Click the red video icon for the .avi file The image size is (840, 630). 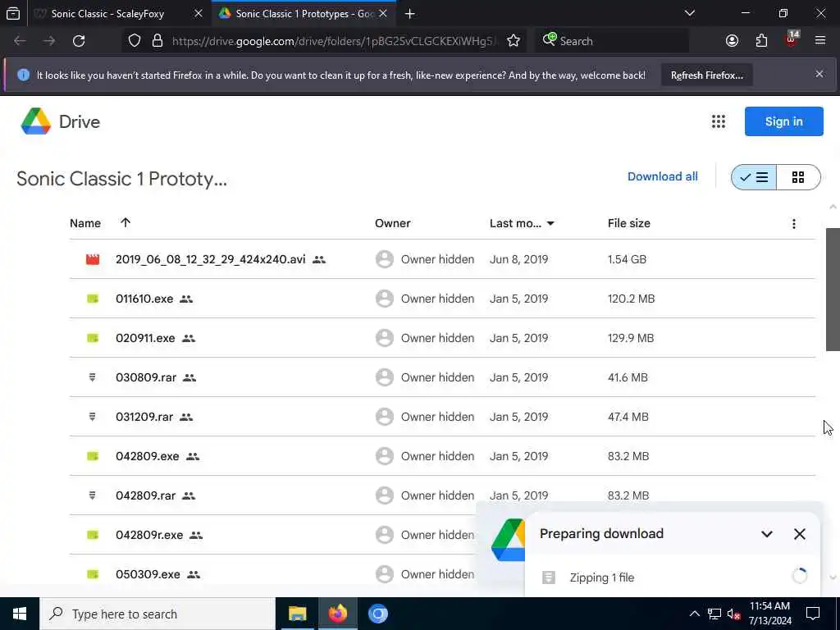pos(93,260)
